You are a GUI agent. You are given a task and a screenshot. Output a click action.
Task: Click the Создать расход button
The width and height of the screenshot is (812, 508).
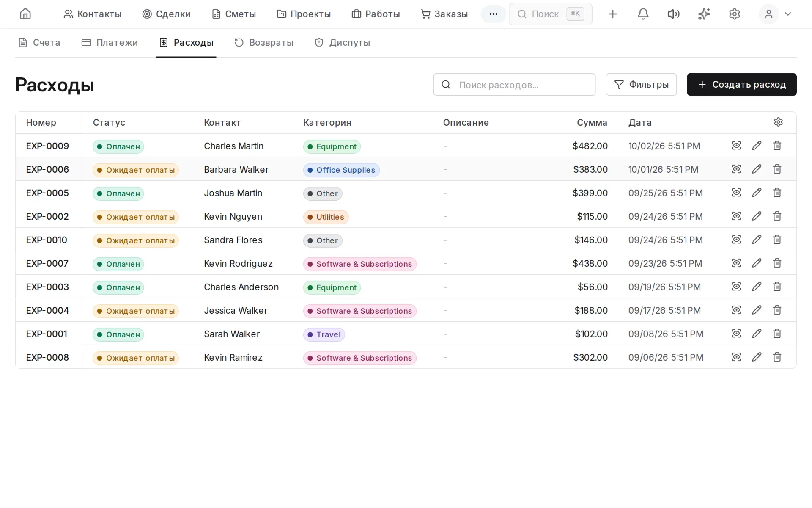[x=741, y=85]
